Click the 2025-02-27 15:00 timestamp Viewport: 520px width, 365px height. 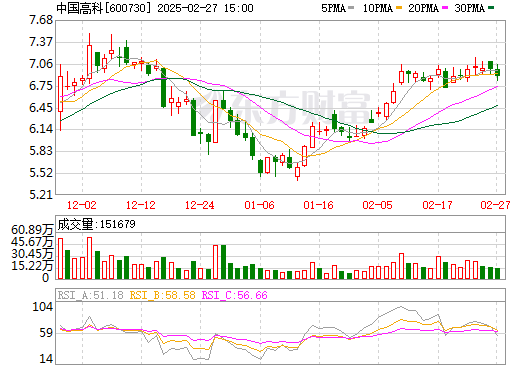[205, 8]
